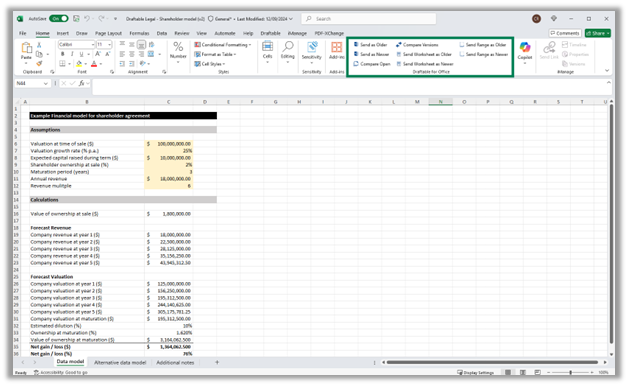Apply the red font color swatch
Viewport: 628px width, 386px height.
tap(94, 64)
